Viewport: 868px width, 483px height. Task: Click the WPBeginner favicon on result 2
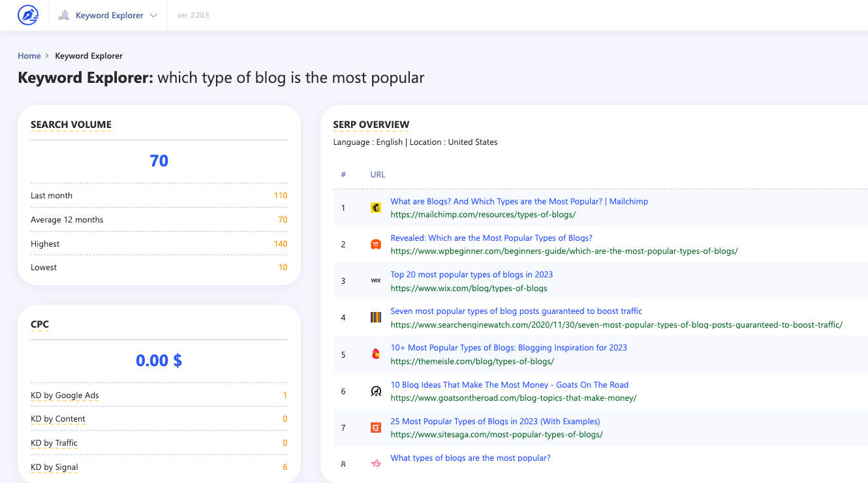(x=375, y=243)
